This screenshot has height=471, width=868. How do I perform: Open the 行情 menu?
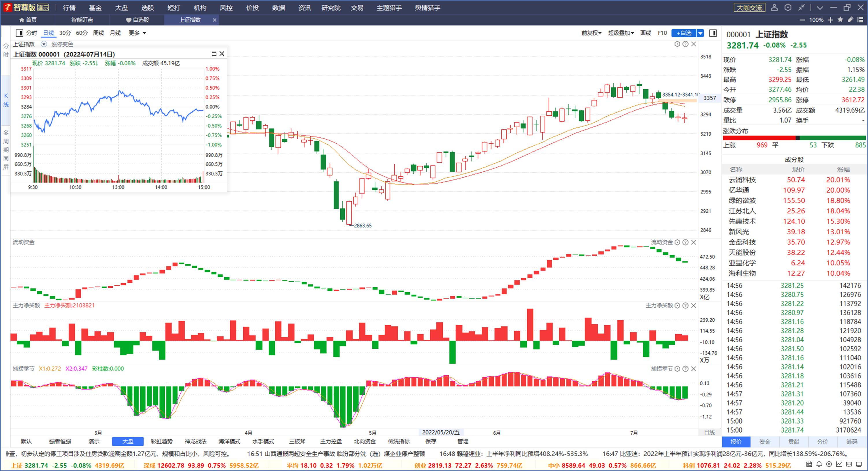(69, 8)
